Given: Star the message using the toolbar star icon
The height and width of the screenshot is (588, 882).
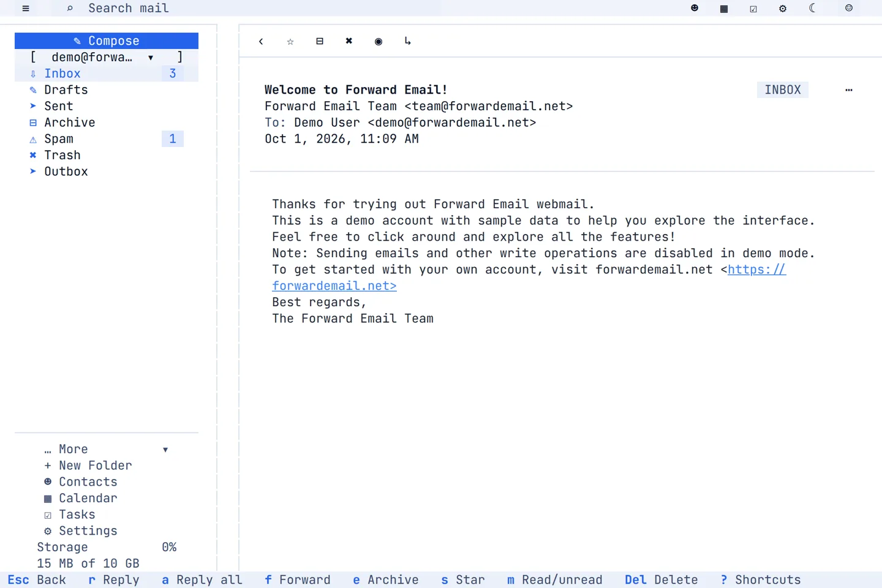Looking at the screenshot, I should pyautogui.click(x=290, y=41).
